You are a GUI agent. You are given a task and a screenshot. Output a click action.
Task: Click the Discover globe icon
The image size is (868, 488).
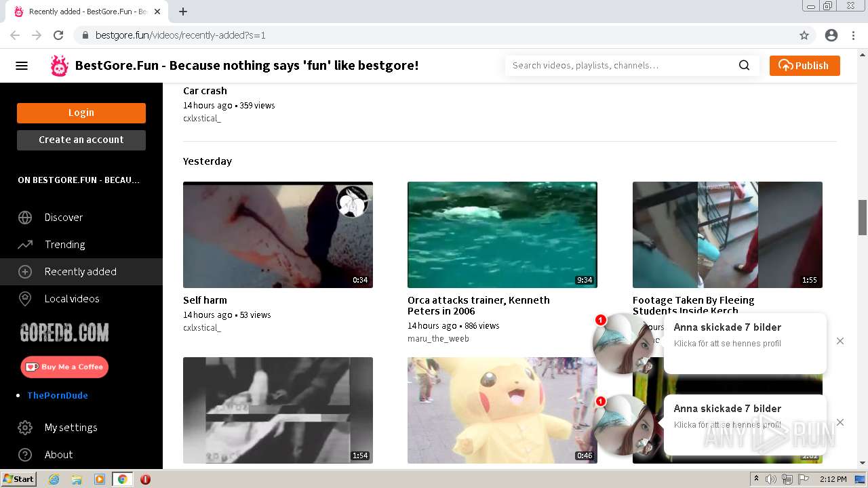tap(25, 218)
